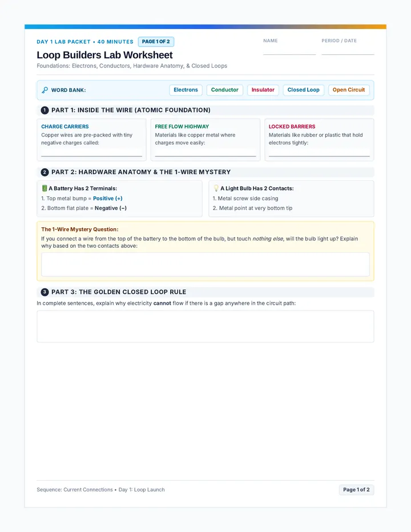This screenshot has height=532, width=411.
Task: Click the PART 2: HARDWARE ANATOMY heading
Action: [141, 172]
